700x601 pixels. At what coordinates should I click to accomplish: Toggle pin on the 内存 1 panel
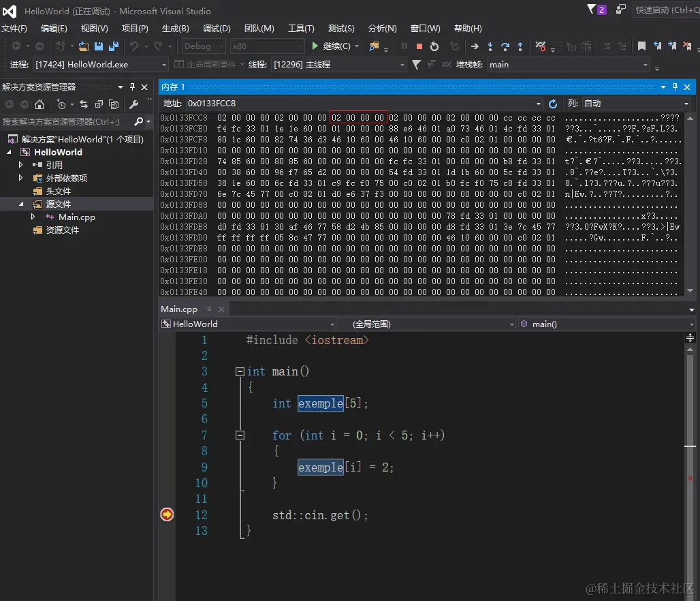click(x=675, y=87)
